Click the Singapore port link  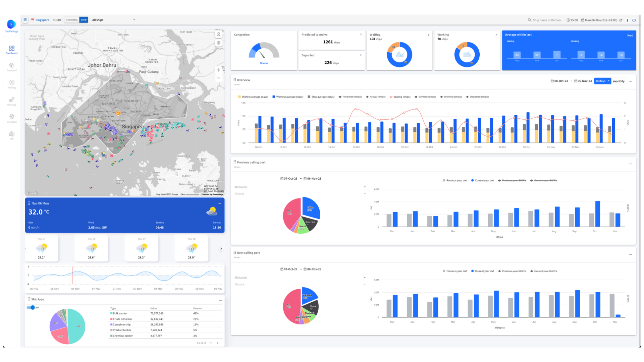pyautogui.click(x=42, y=20)
